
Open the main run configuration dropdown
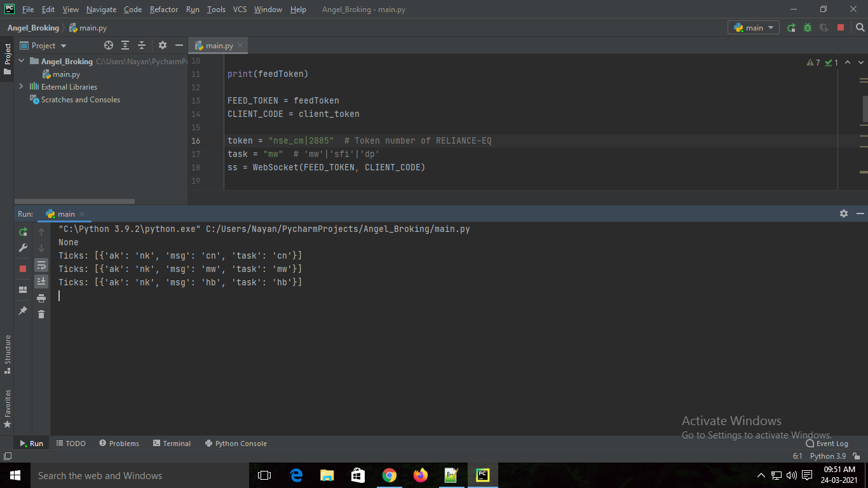(x=754, y=27)
